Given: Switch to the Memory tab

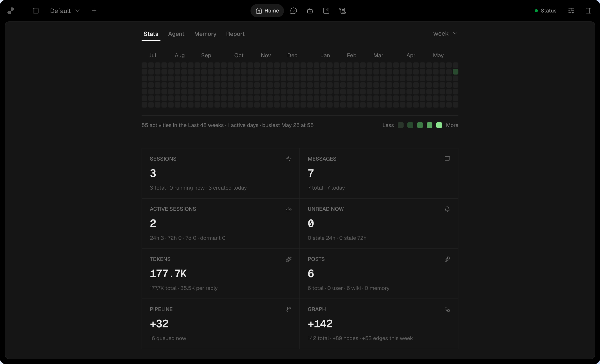Looking at the screenshot, I should (205, 34).
